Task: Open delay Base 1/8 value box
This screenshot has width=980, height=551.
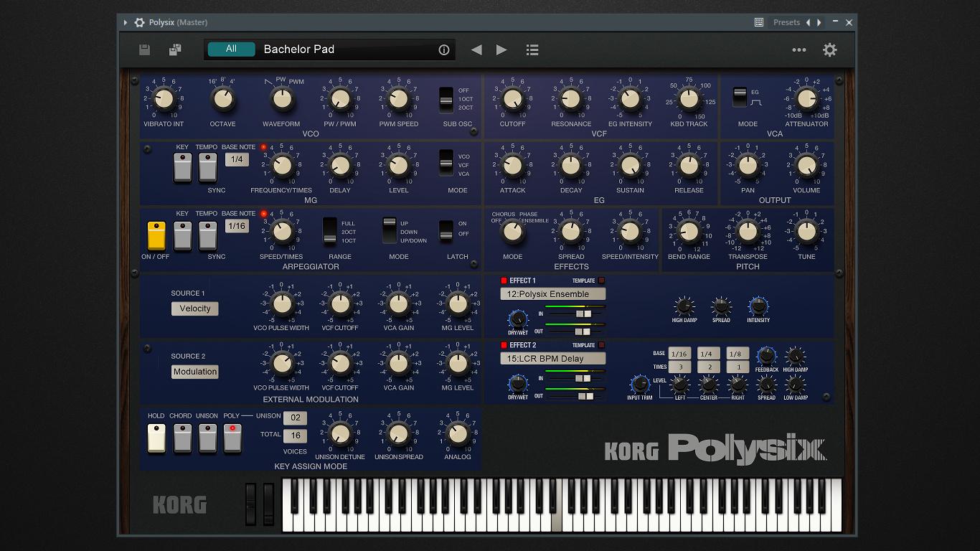Action: click(738, 354)
